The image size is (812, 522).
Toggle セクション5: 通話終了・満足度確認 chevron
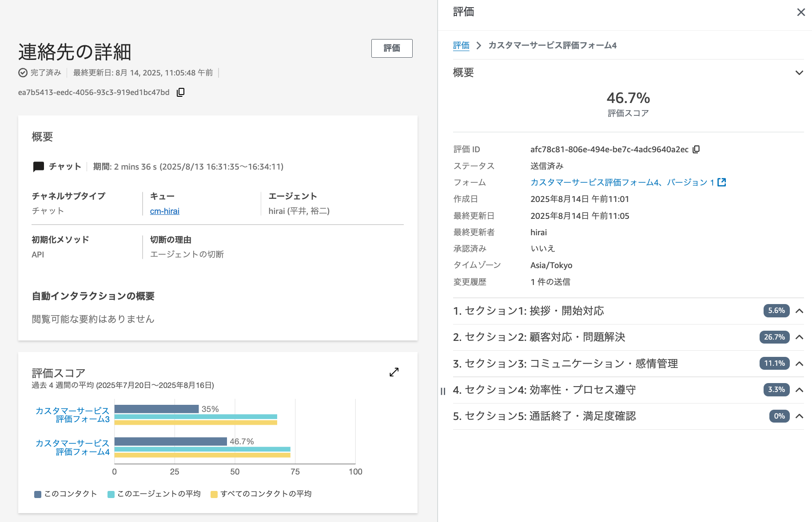point(799,416)
